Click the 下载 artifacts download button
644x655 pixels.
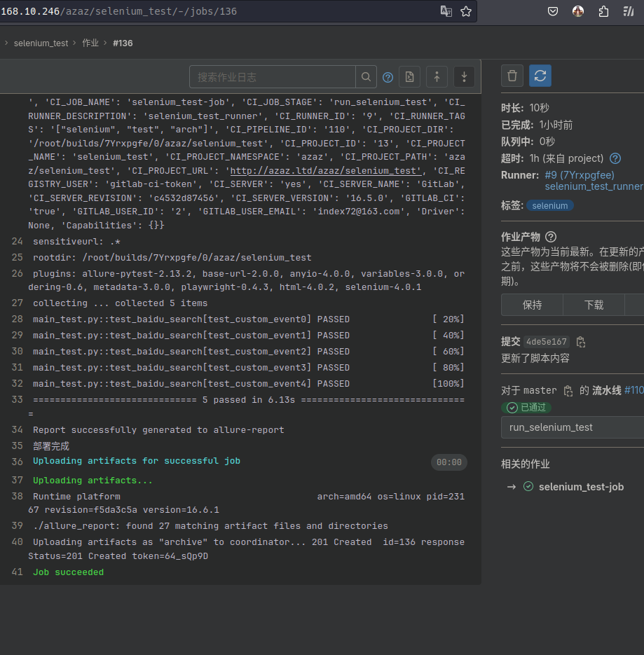click(594, 305)
